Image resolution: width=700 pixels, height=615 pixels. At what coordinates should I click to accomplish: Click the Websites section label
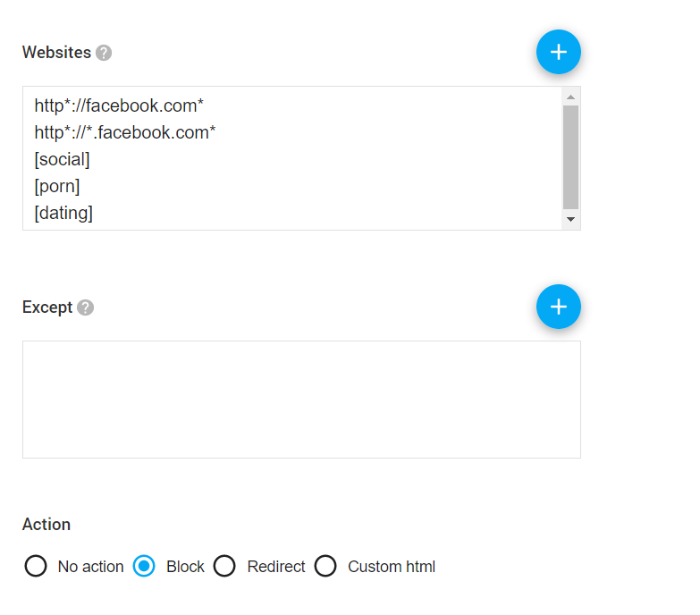pos(56,53)
